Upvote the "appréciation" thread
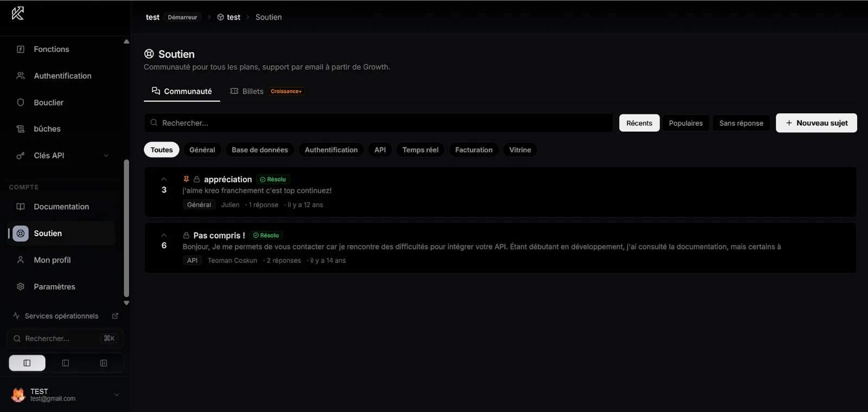The image size is (868, 412). pos(164,179)
